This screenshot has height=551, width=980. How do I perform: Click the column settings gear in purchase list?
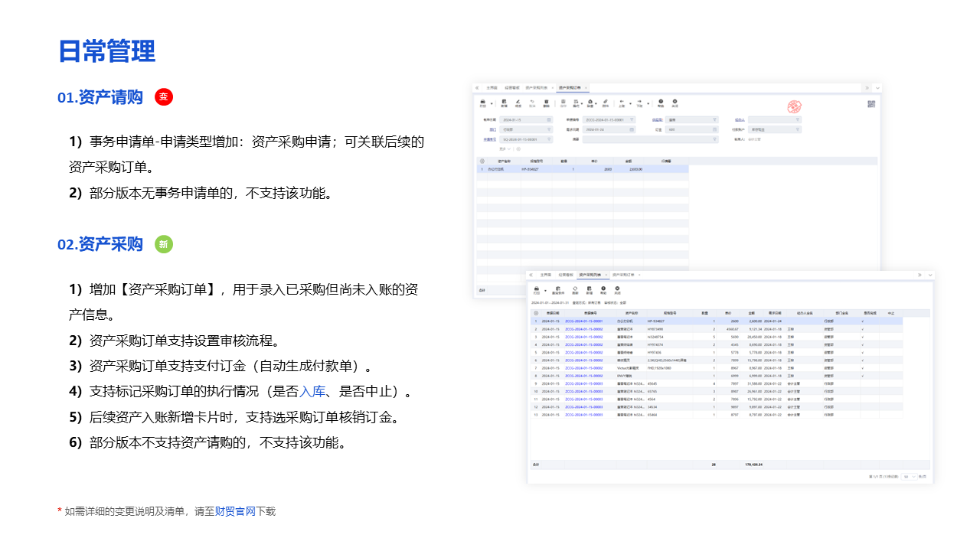(535, 313)
